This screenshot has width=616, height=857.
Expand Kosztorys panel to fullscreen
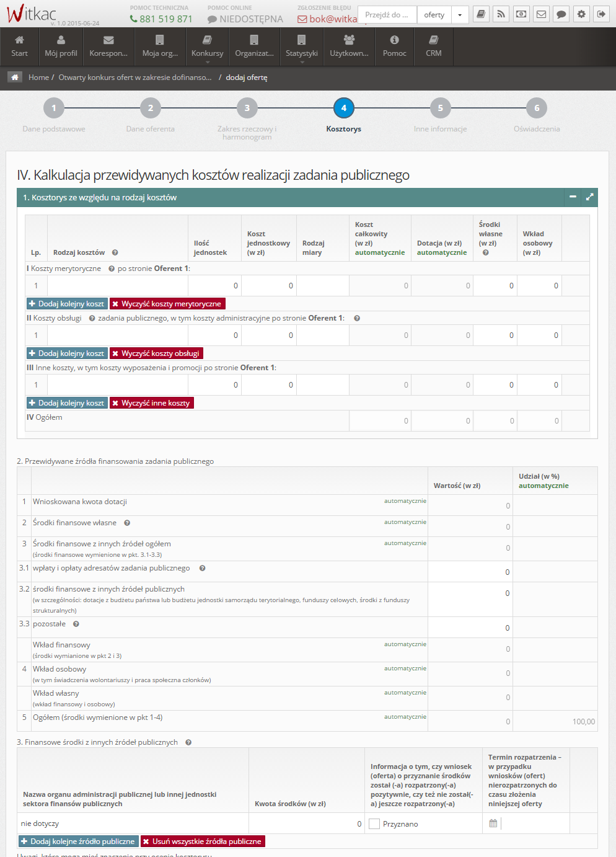coord(590,197)
